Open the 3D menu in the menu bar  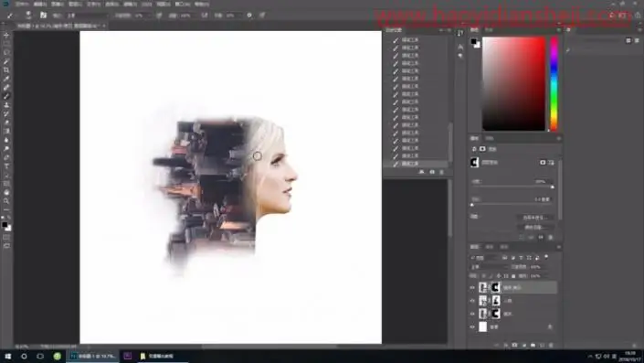pyautogui.click(x=146, y=4)
